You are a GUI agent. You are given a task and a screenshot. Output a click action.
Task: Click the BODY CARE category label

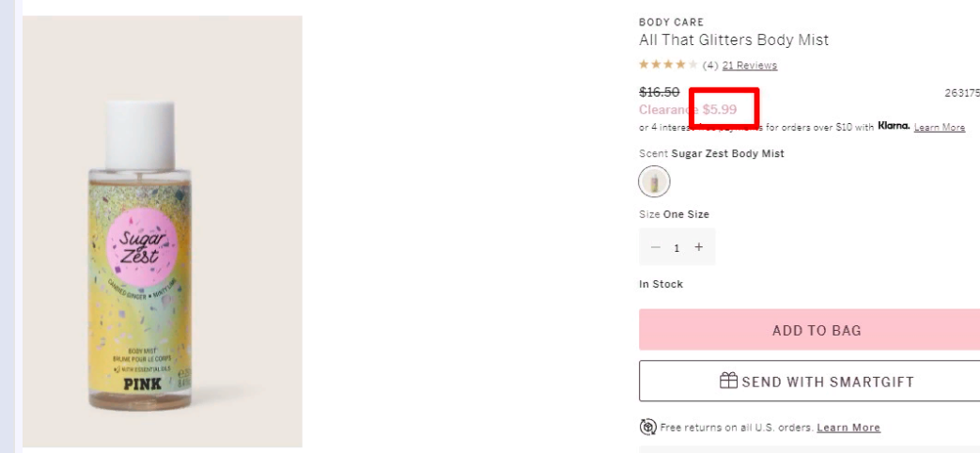[671, 22]
